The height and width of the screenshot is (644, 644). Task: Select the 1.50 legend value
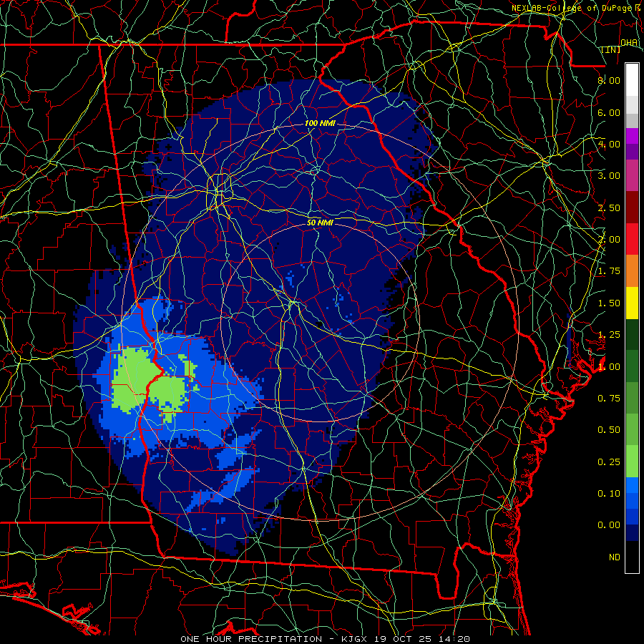[x=609, y=303]
